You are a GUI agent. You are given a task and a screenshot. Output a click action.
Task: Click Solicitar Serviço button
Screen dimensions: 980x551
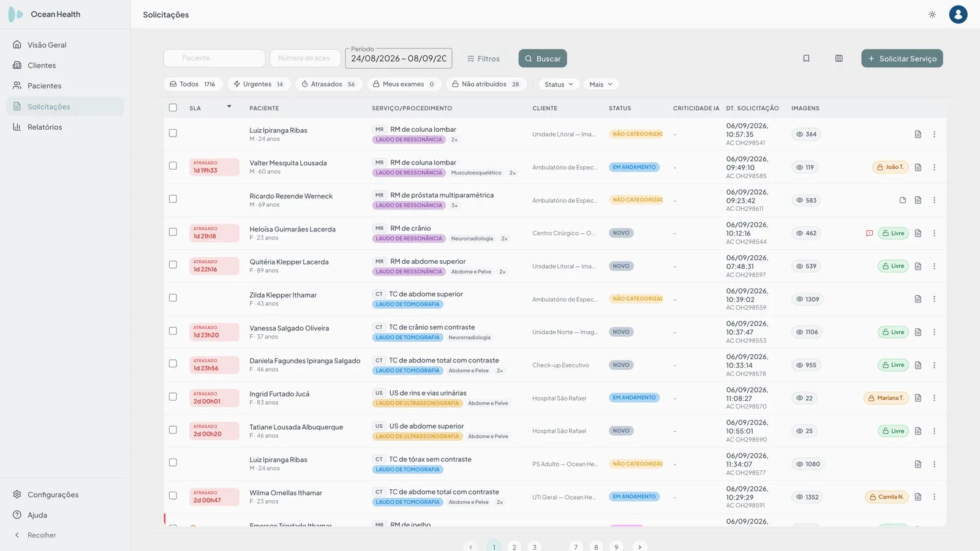[902, 59]
